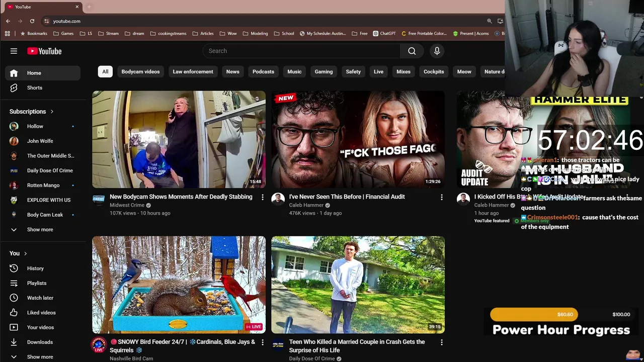Go back with browser back arrow
644x362 pixels.
click(8, 21)
